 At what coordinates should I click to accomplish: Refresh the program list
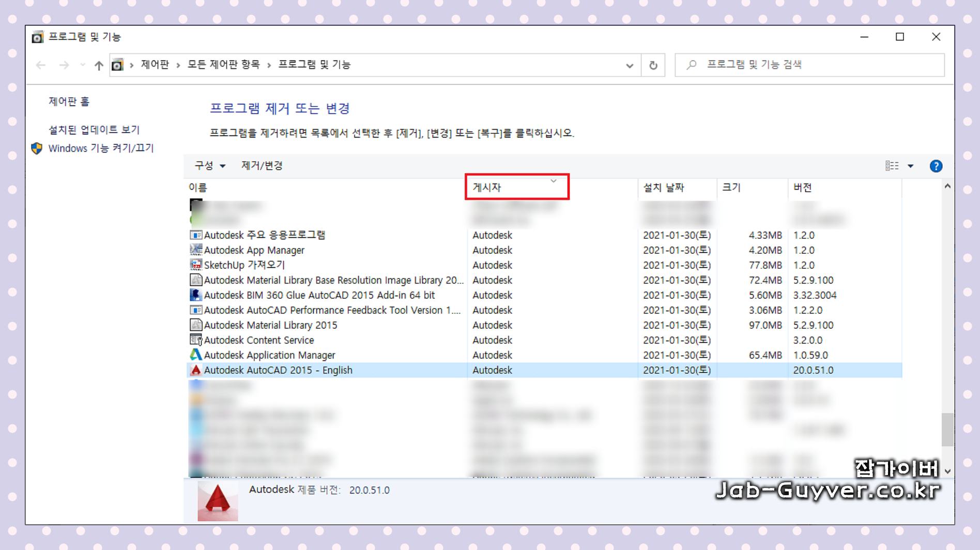[x=653, y=66]
